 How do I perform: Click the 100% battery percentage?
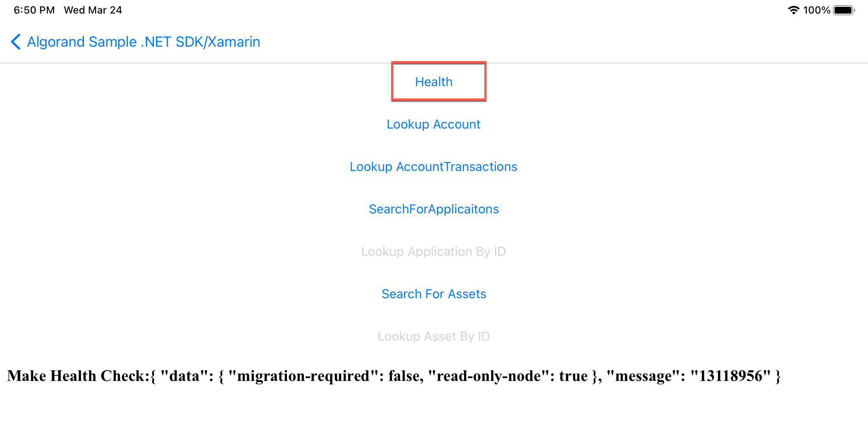[x=817, y=10]
